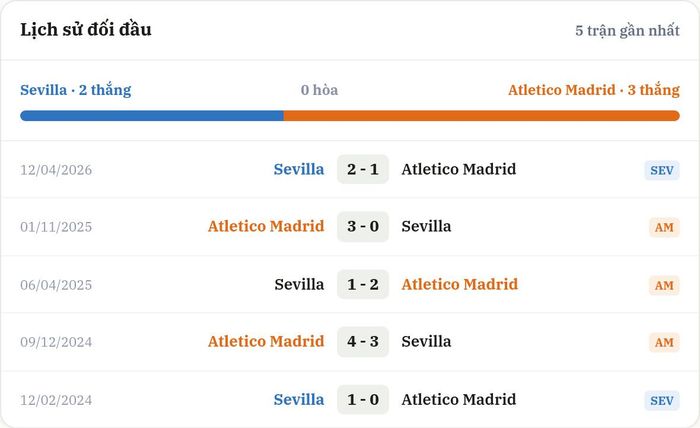Screen dimensions: 700x428
Task: Click the SEV badge on 12/04/2026 match
Action: (x=662, y=170)
